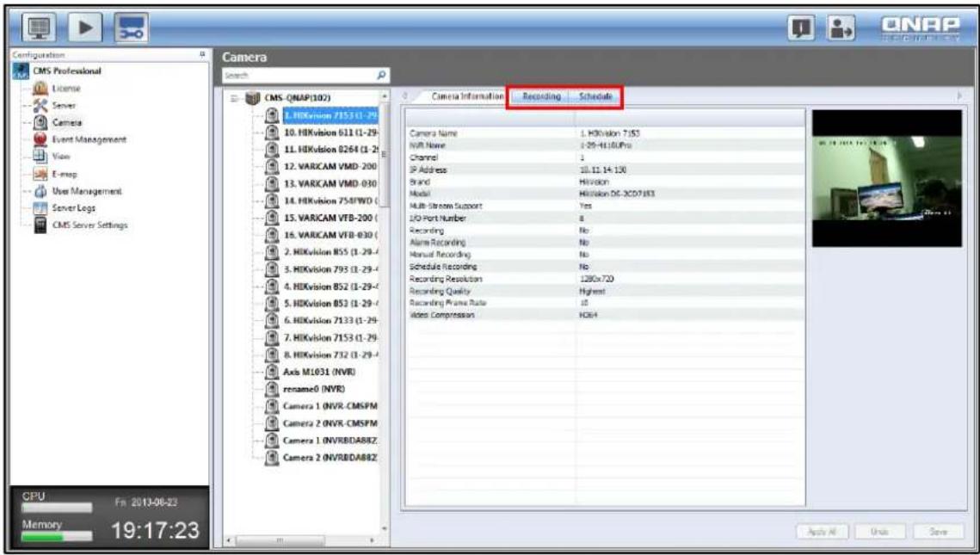Select Camera 1 (NVRBDA882) in the tree

tap(330, 440)
